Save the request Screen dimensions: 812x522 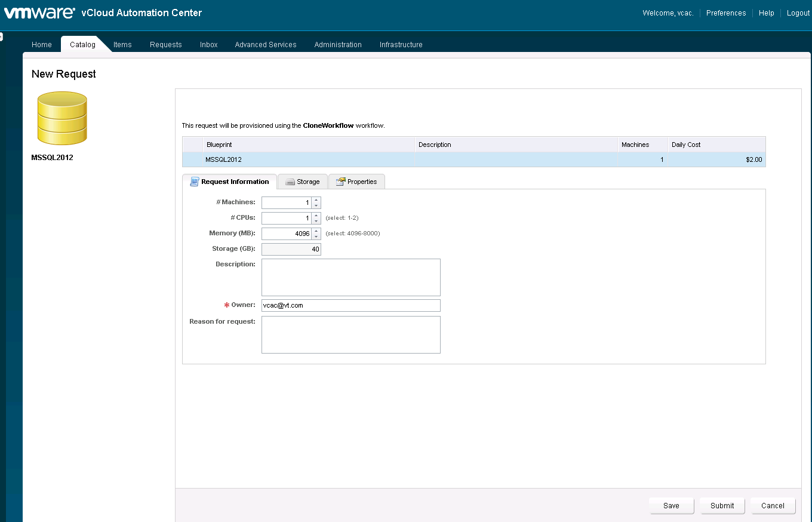[672, 506]
